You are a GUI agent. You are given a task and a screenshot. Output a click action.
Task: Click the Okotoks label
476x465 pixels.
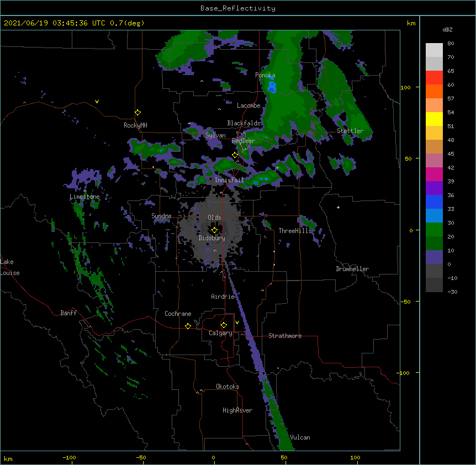pos(228,387)
